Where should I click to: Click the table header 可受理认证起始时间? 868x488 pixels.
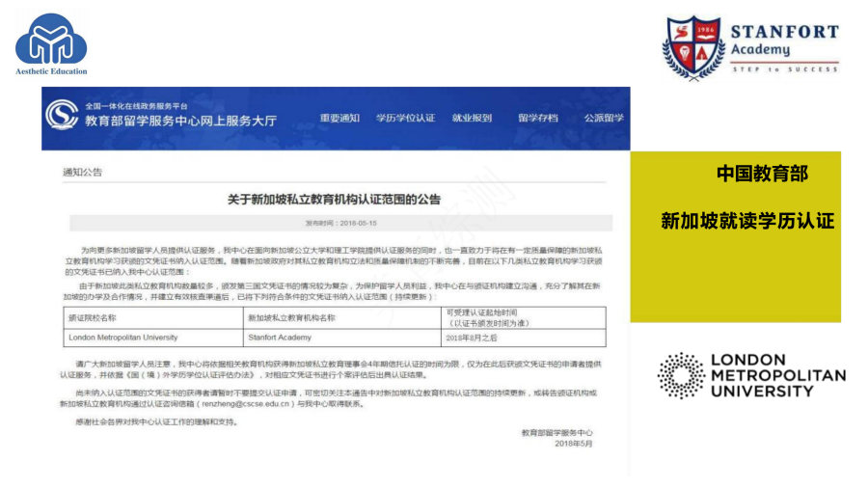[481, 312]
